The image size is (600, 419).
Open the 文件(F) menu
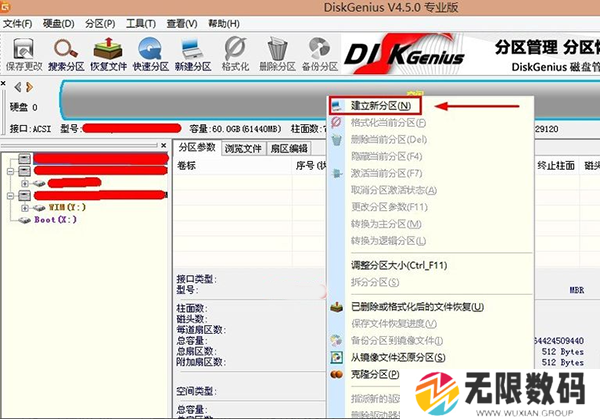click(18, 24)
